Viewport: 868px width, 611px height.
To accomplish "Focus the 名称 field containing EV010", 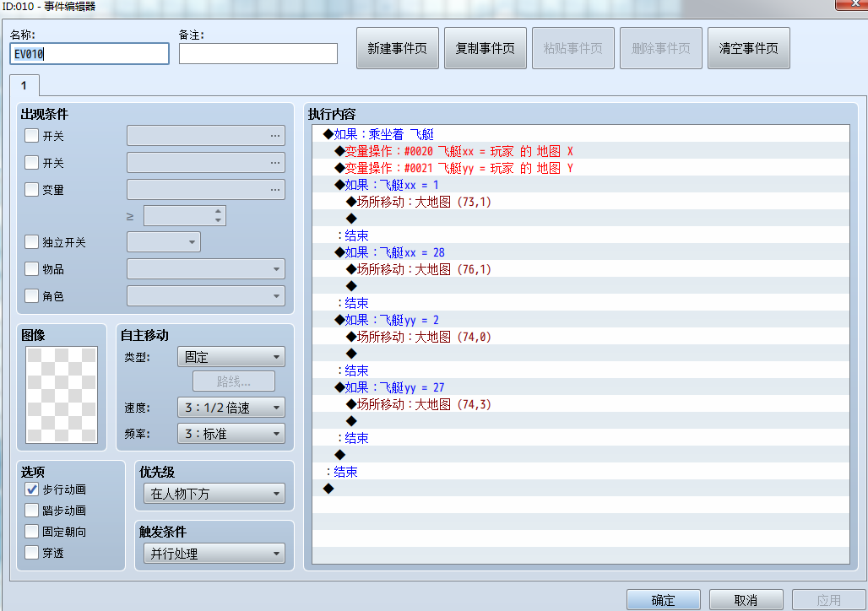I will tap(90, 54).
